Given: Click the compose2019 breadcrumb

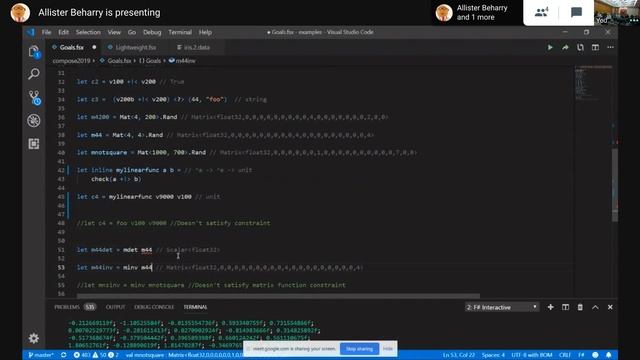Looking at the screenshot, I should click(71, 61).
